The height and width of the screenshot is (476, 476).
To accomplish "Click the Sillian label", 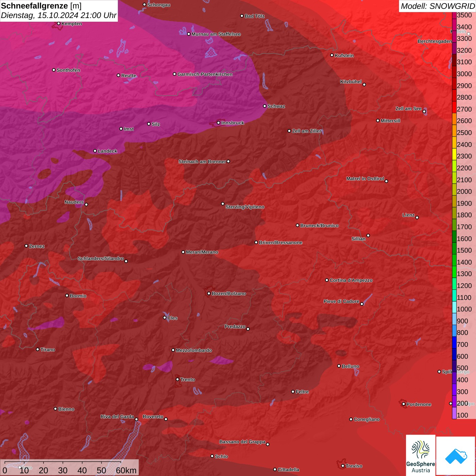I will click(358, 239).
